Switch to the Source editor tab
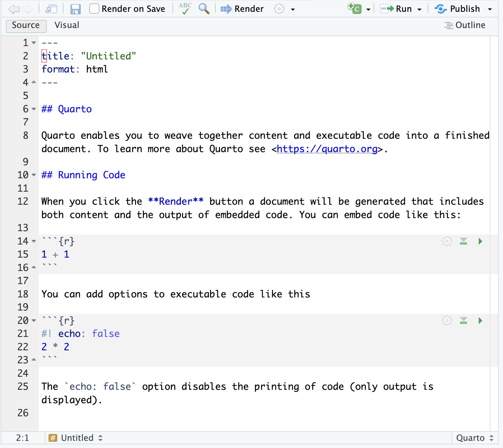Viewport: 503px width, 448px height. click(x=26, y=25)
